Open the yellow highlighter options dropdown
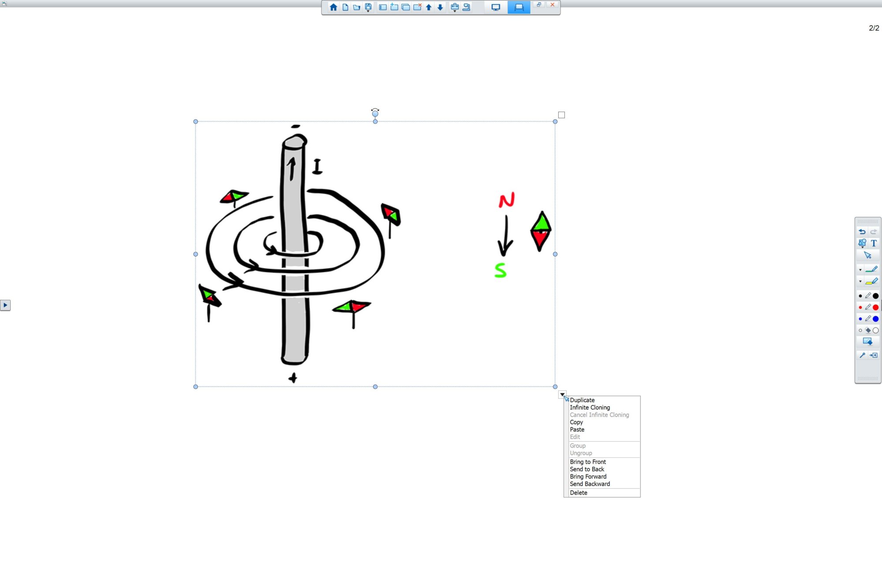The image size is (882, 588). pyautogui.click(x=860, y=281)
